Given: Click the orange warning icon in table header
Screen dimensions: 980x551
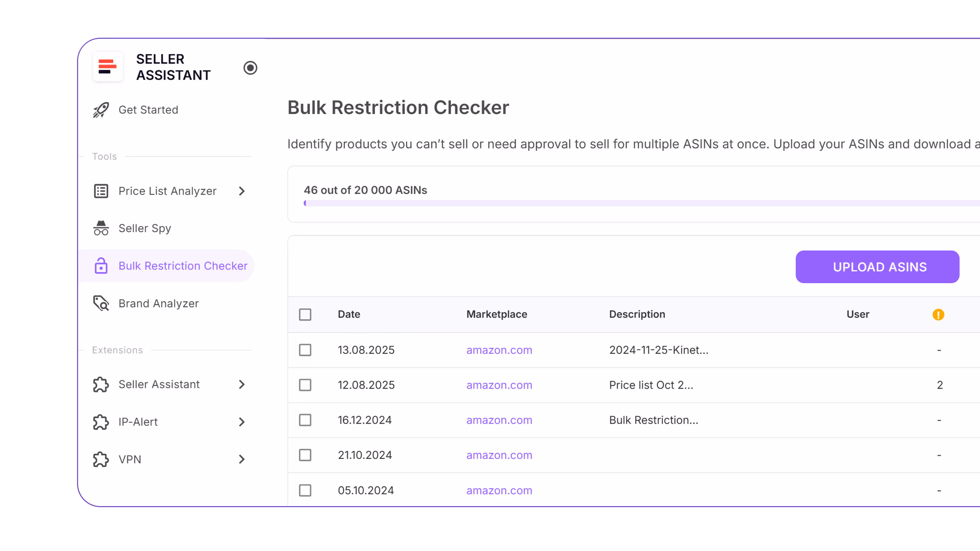Looking at the screenshot, I should coord(938,315).
